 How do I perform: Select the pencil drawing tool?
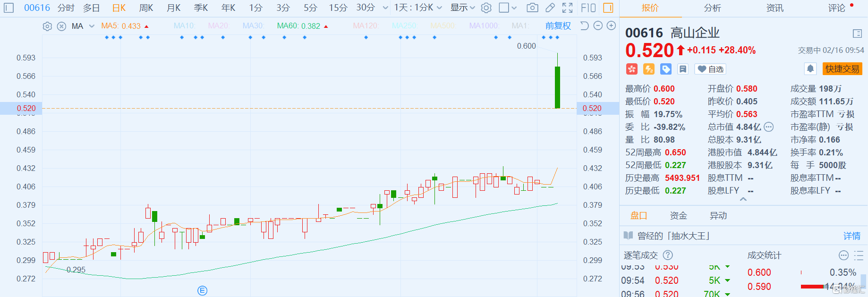(550, 8)
